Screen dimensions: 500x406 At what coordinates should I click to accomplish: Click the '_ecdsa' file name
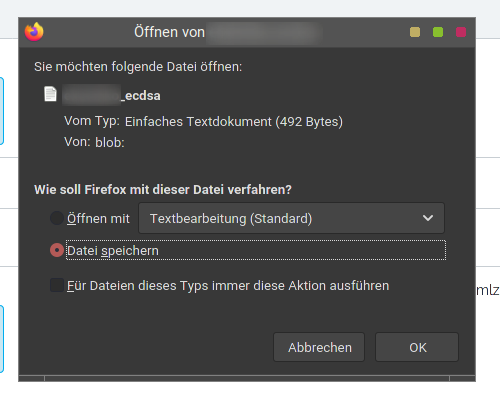tap(141, 96)
